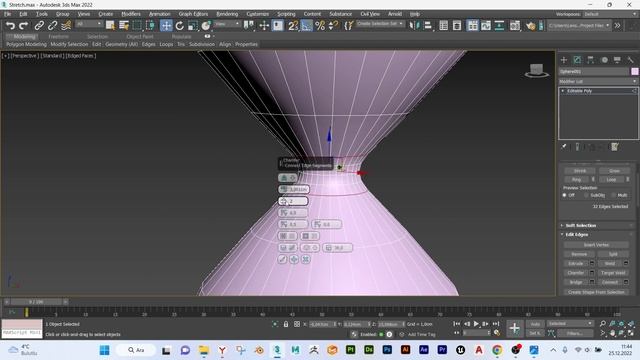640x360 pixels.
Task: Open the Modifiers menu
Action: point(131,14)
